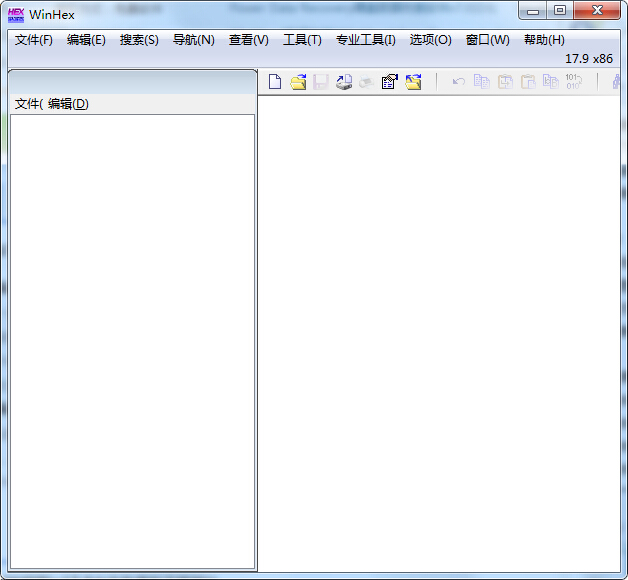Open the 编辑(E) menu
The height and width of the screenshot is (580, 628).
(x=86, y=40)
